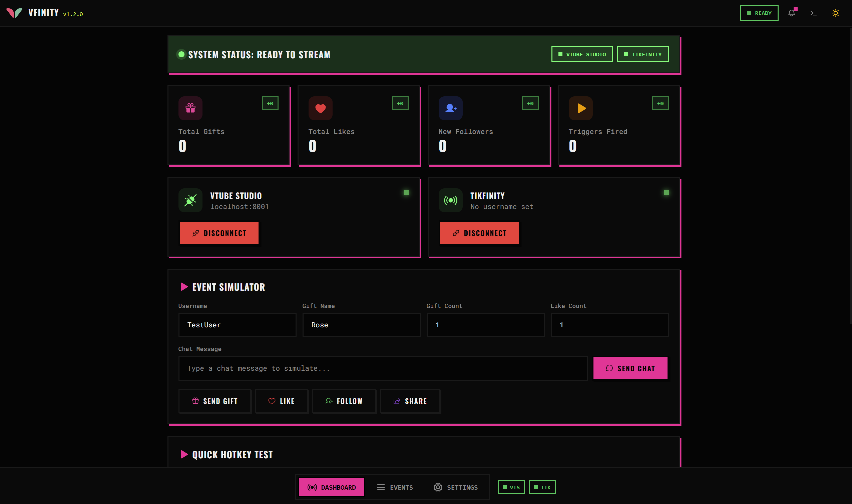Open the console terminal icon
852x504 pixels.
[x=813, y=13]
